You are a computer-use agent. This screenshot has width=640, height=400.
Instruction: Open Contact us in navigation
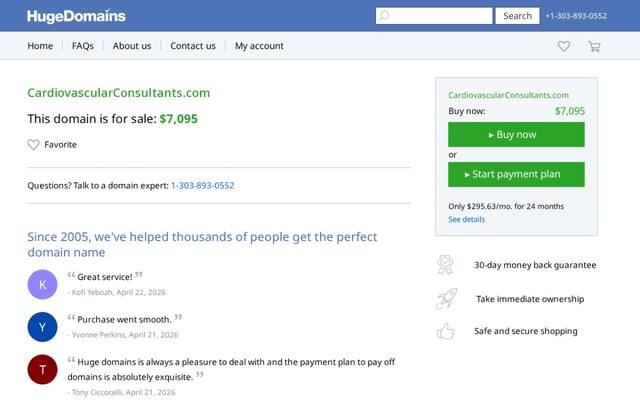193,46
